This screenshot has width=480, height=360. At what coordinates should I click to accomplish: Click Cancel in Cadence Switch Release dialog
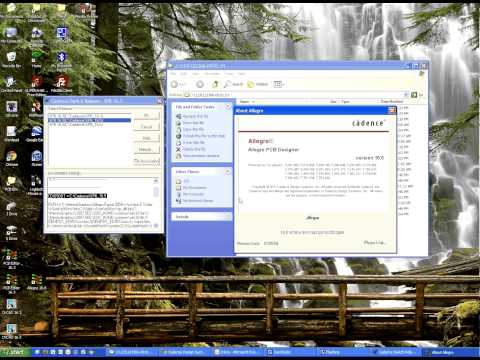[147, 127]
